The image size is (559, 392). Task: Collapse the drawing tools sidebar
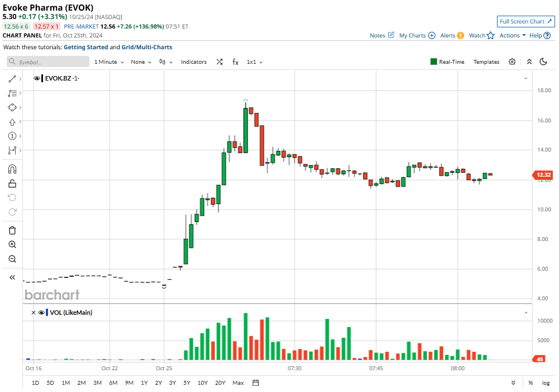[x=12, y=277]
